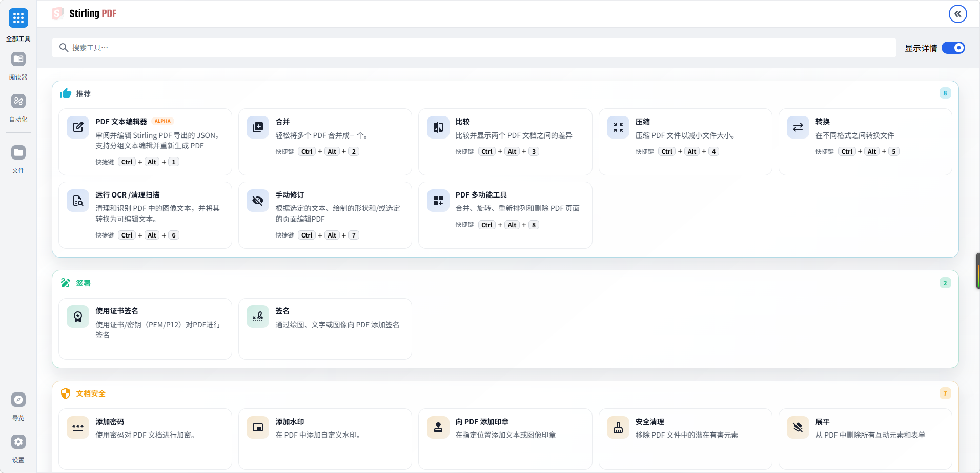Click the 合并 description 轻松将多个 PDF 合并成一个

pos(322,135)
